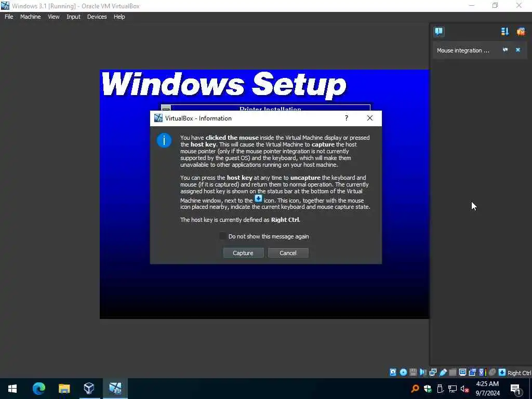Click the recording status bar icon
Viewport: 532px width, 399px height.
(x=472, y=372)
